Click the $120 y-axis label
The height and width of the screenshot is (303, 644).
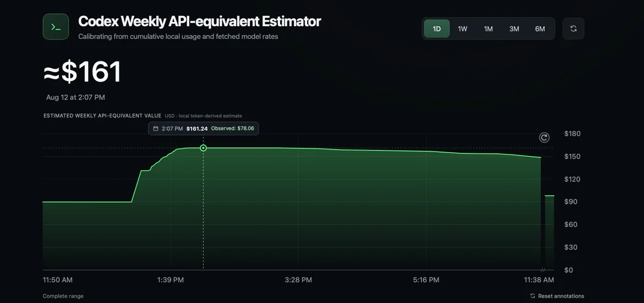pos(572,179)
